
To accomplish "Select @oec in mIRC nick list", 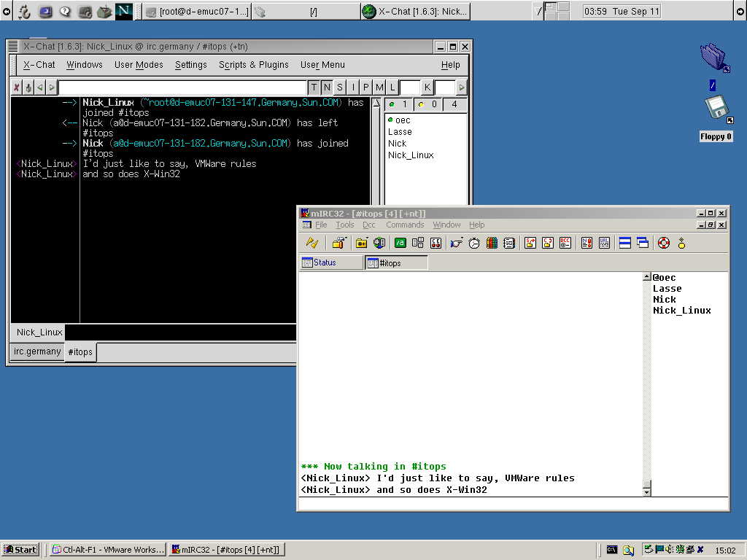I will pyautogui.click(x=664, y=278).
